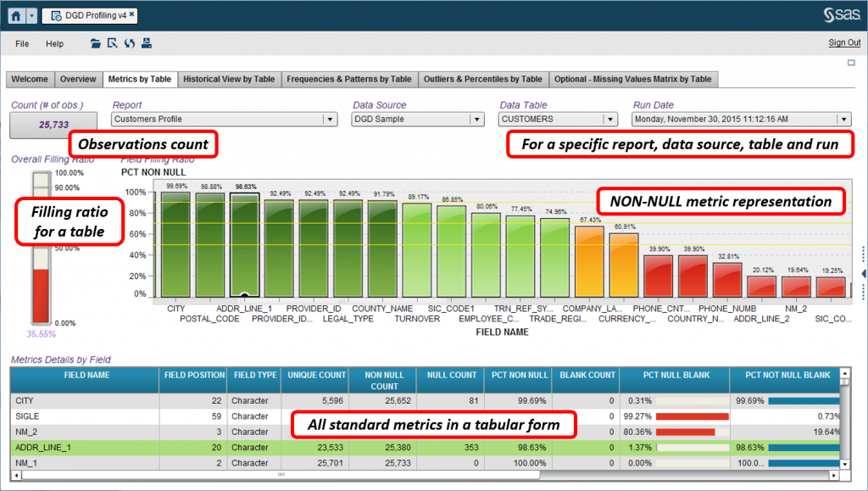The height and width of the screenshot is (491, 868).
Task: Refresh the report with the refresh icon
Action: coord(130,43)
